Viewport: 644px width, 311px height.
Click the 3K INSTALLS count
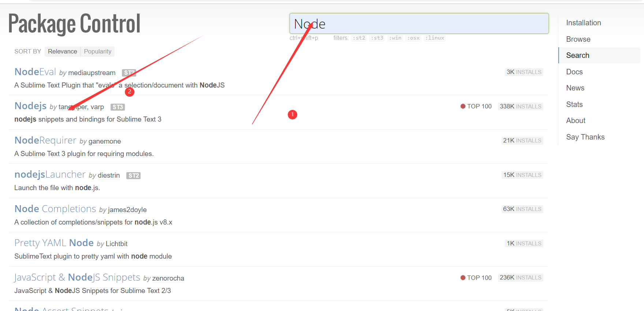[524, 72]
